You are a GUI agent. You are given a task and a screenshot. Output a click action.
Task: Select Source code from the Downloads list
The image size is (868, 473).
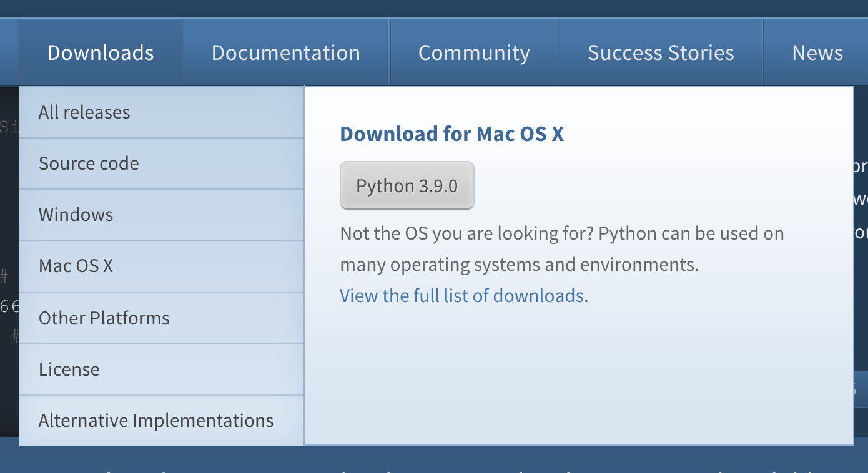89,163
